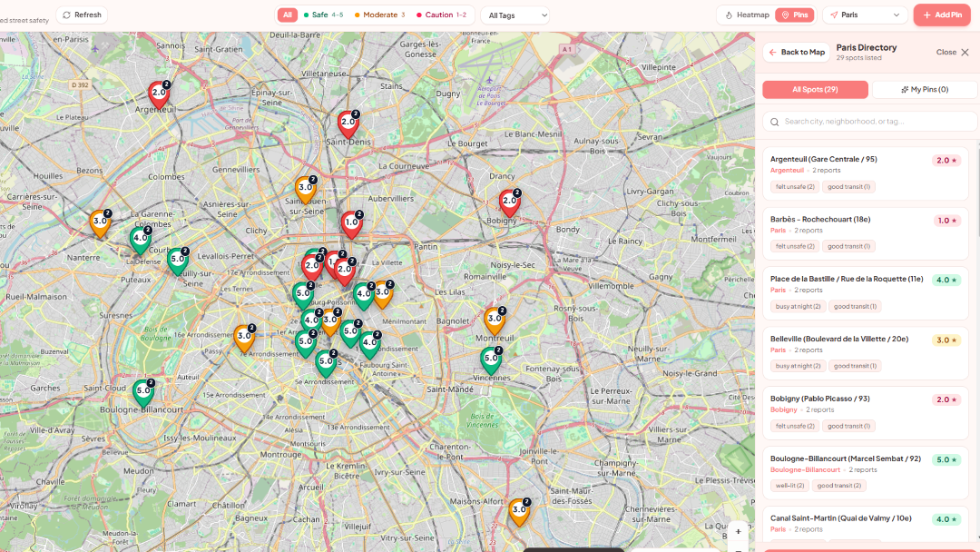980x552 pixels.
Task: Click the 5.0 rating badge for Boulogne-Billancourt
Action: tap(946, 459)
